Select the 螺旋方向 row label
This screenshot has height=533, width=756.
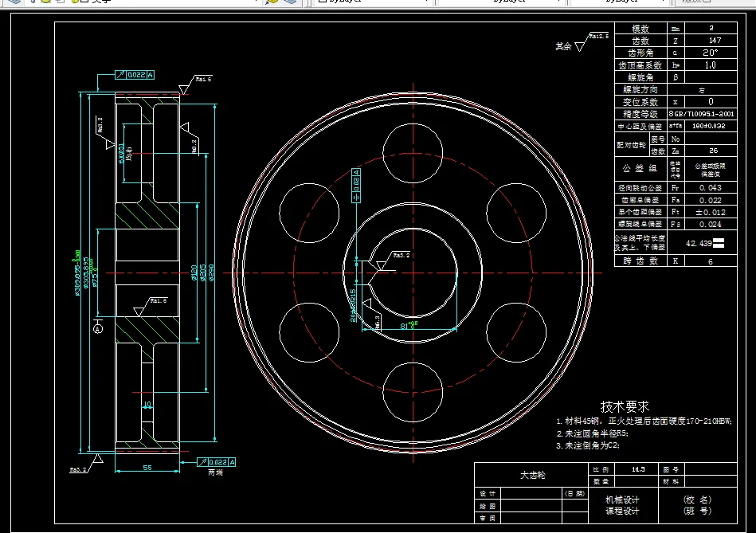tap(640, 90)
